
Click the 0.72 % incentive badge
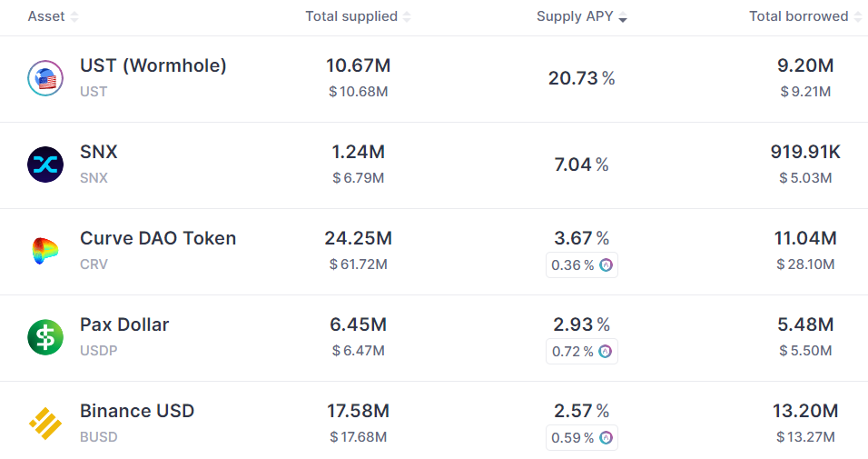582,352
